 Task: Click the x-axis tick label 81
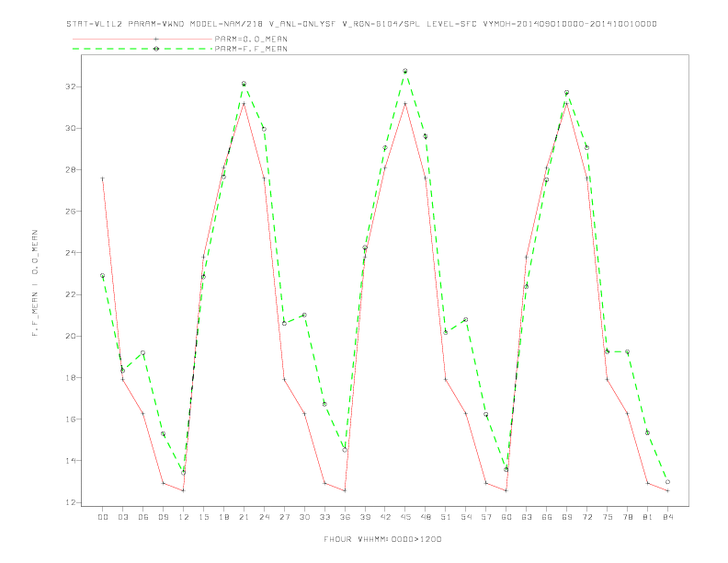(648, 517)
